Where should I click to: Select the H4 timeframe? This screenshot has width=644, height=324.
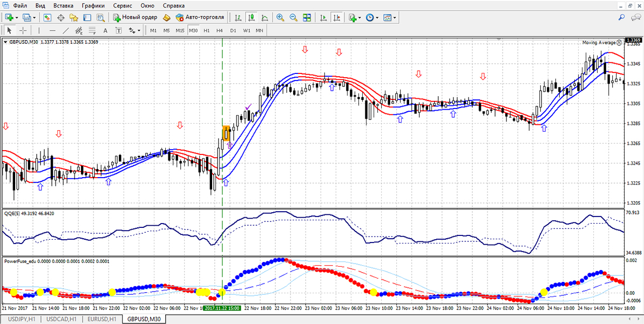pos(220,31)
